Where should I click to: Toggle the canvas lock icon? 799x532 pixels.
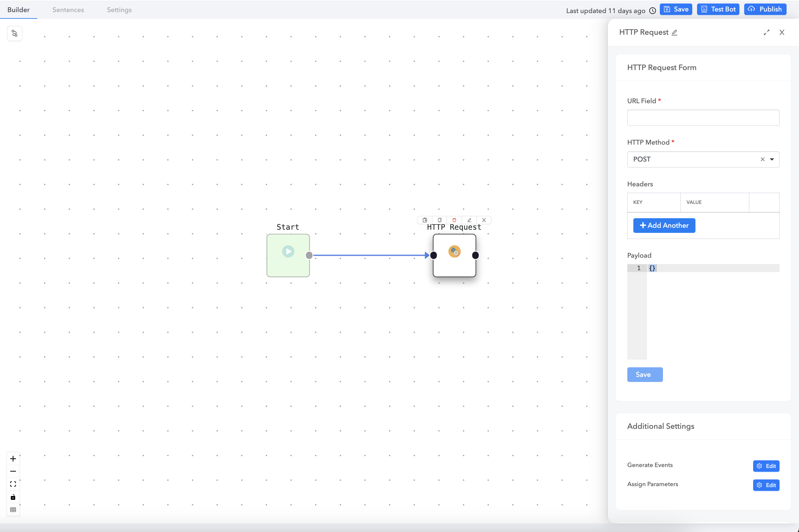pyautogui.click(x=13, y=497)
